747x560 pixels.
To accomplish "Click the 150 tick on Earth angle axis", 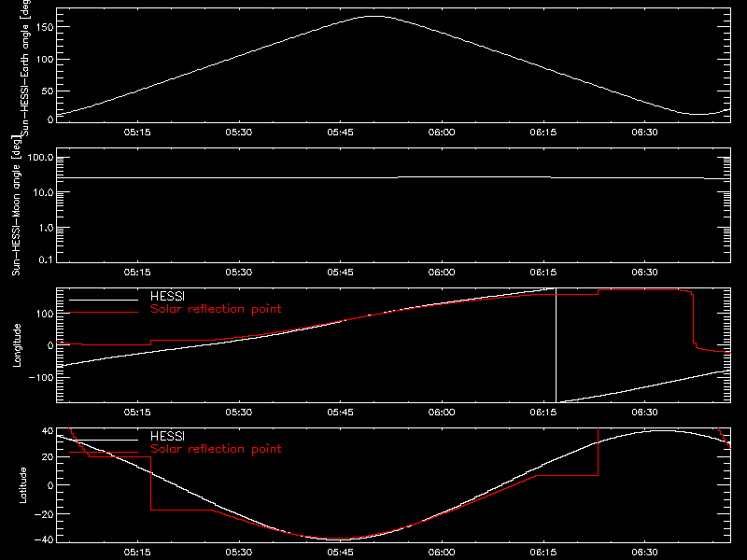I will coord(44,27).
